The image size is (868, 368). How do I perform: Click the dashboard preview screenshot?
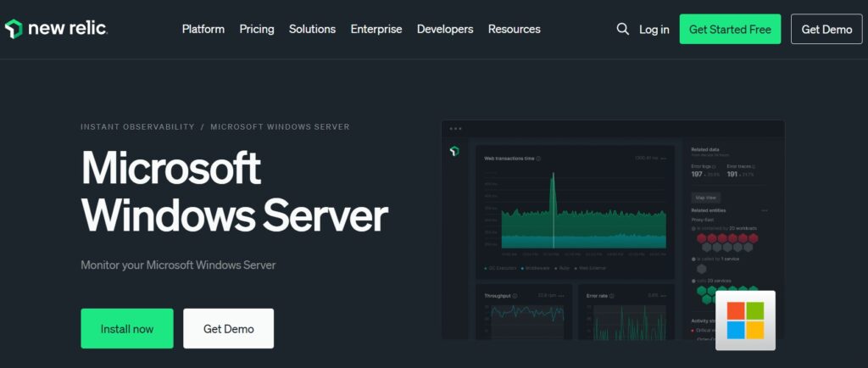click(613, 230)
